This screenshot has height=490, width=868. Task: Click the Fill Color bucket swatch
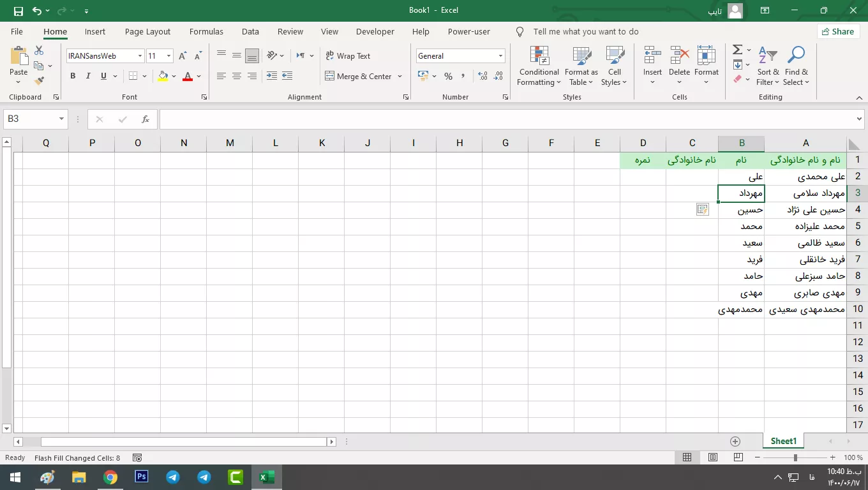163,76
